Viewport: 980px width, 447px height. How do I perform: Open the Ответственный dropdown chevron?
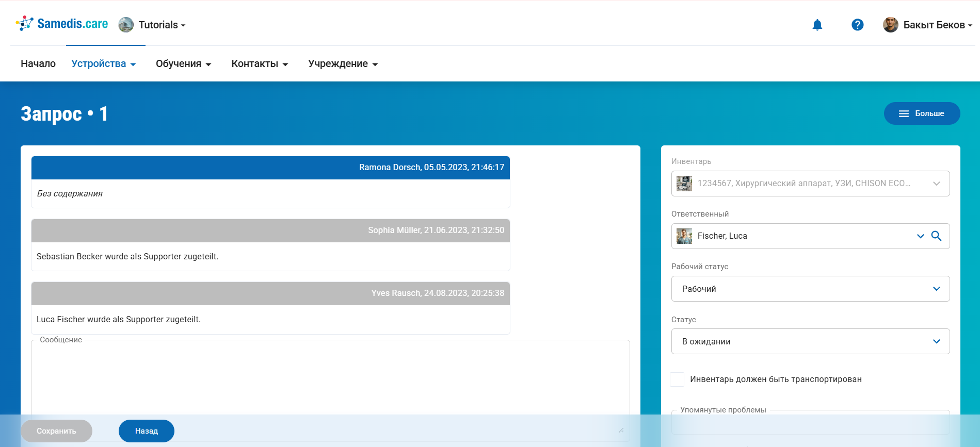coord(920,236)
